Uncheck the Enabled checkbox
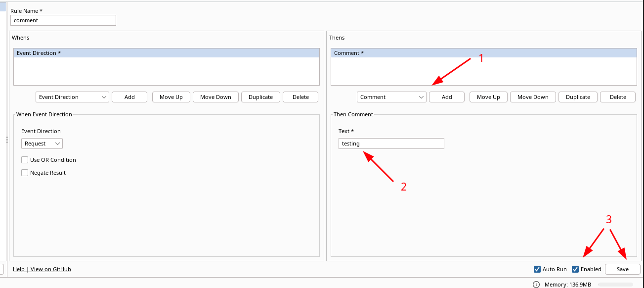The height and width of the screenshot is (288, 644). (574, 269)
